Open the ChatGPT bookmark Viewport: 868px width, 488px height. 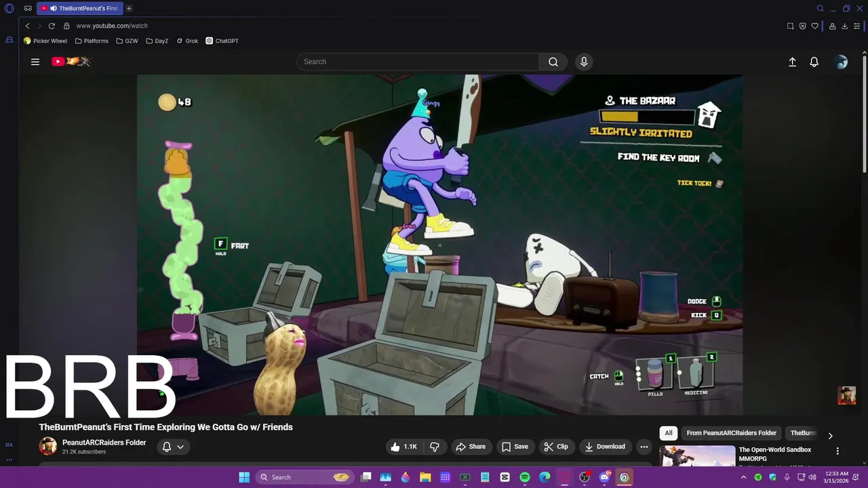point(222,41)
